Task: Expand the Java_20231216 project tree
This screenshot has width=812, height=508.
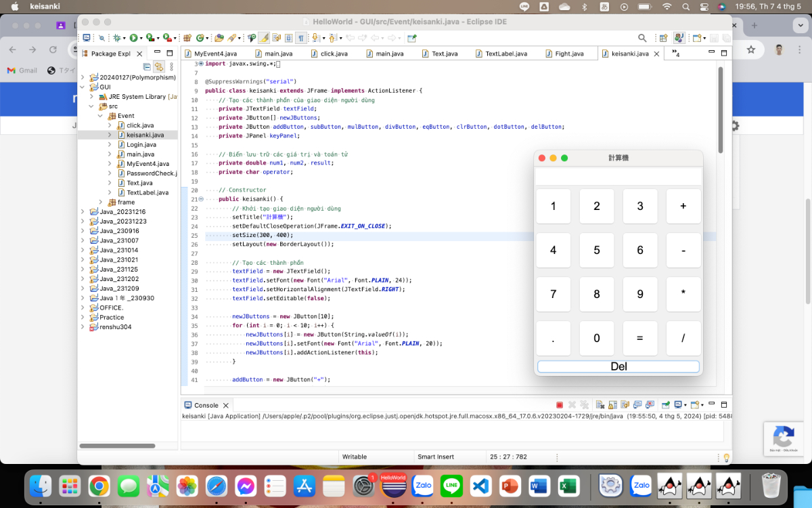Action: [x=83, y=212]
